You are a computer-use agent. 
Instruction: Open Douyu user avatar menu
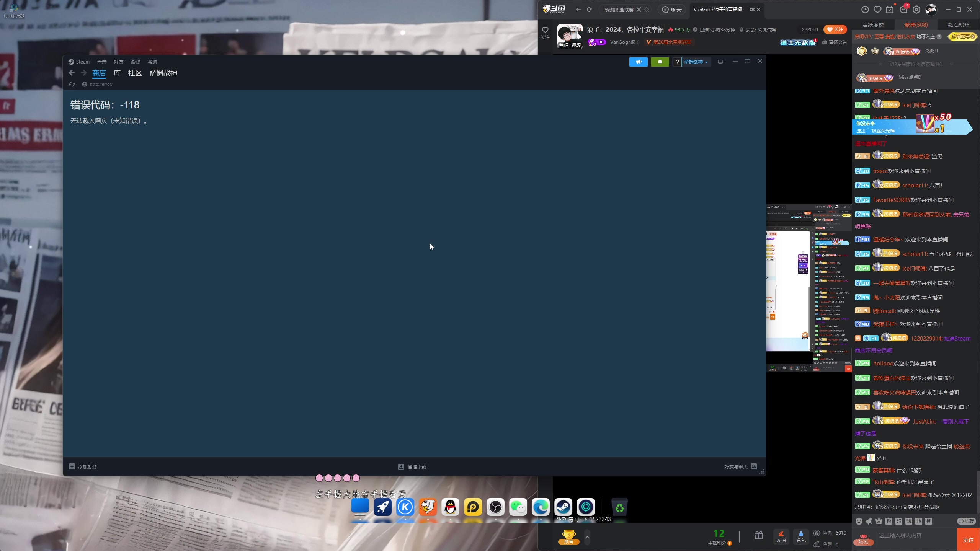931,10
